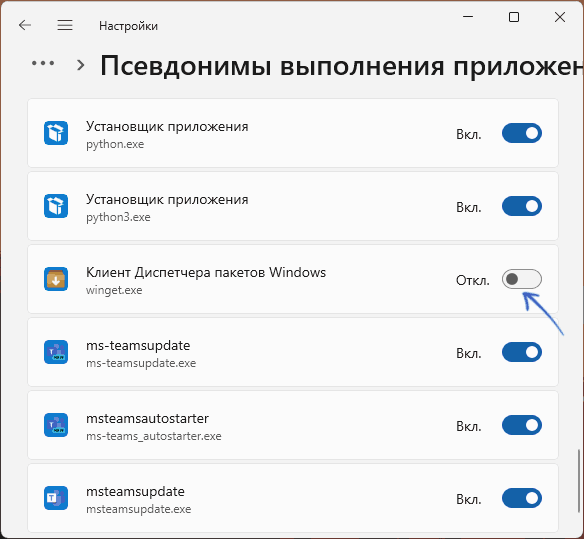The height and width of the screenshot is (539, 584).
Task: Click the breadcrumb ellipsis dots
Action: tap(43, 63)
